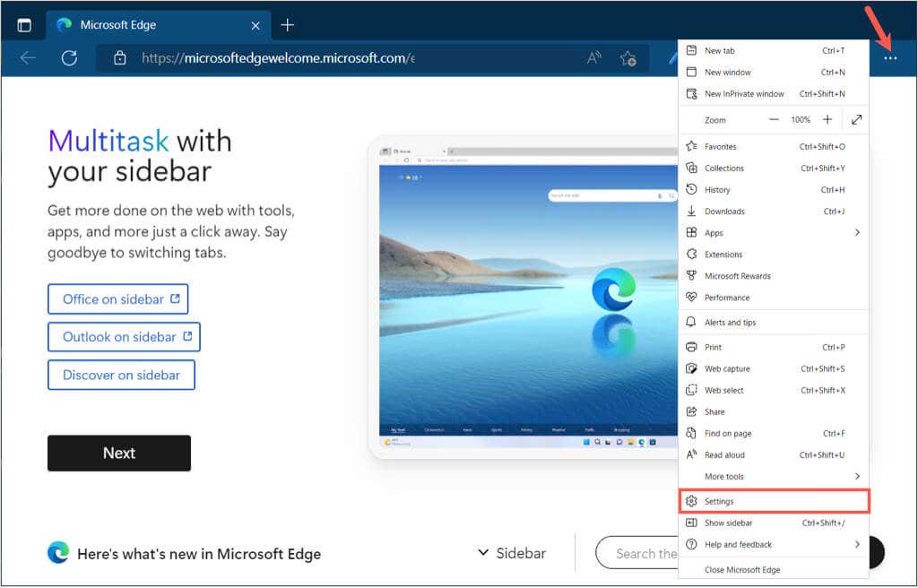Click the Edge logo near the bottom left
The image size is (918, 588).
pos(58,553)
